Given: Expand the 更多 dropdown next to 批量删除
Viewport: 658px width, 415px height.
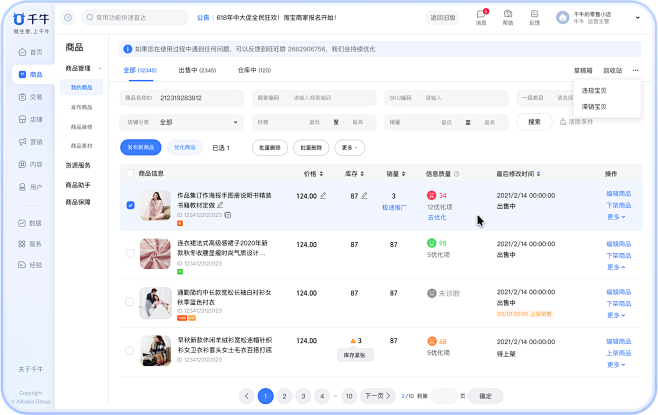Looking at the screenshot, I should point(348,147).
